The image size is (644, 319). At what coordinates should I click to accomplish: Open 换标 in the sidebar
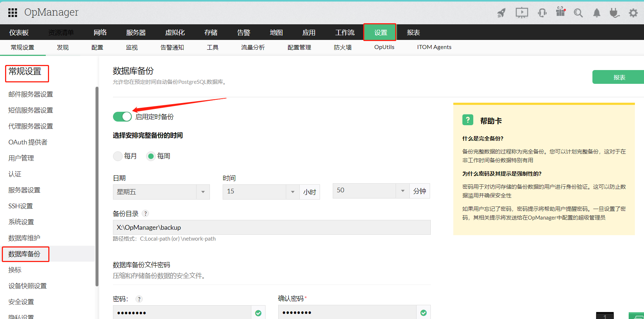(x=15, y=270)
